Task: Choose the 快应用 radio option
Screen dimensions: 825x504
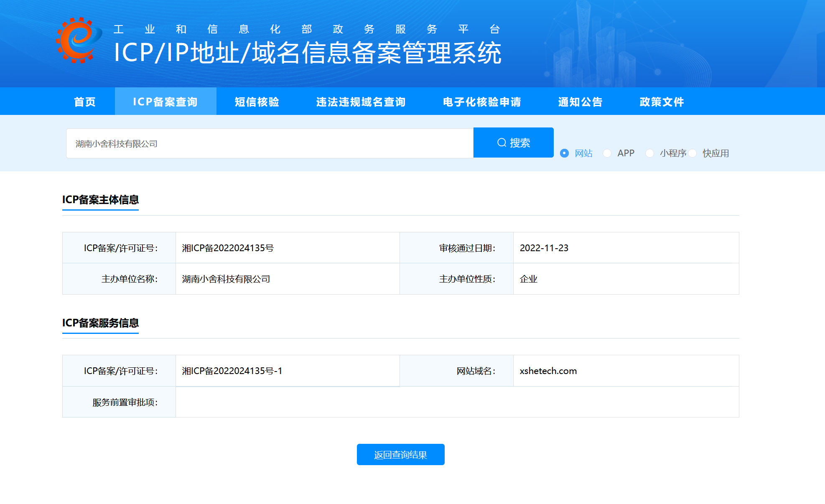Action: [693, 153]
